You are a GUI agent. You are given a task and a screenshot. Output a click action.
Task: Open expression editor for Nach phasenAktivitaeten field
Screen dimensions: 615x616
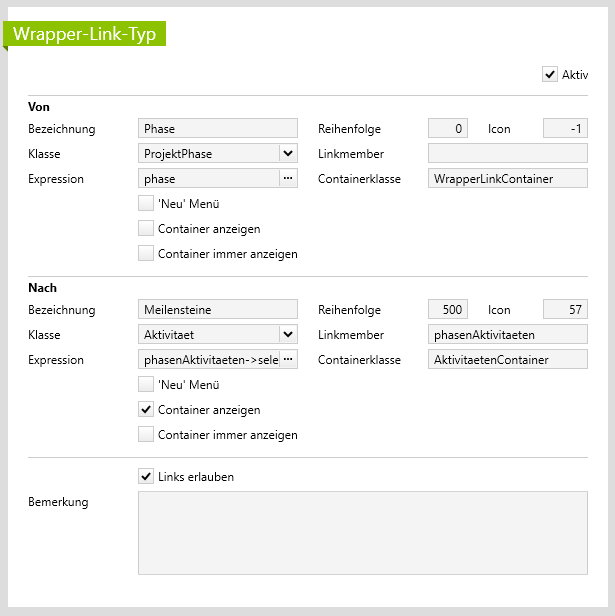point(287,360)
